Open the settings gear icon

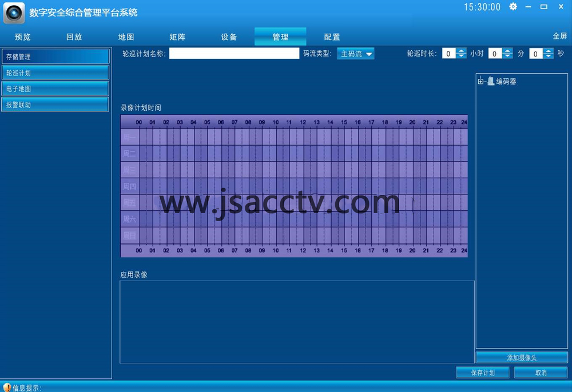513,6
